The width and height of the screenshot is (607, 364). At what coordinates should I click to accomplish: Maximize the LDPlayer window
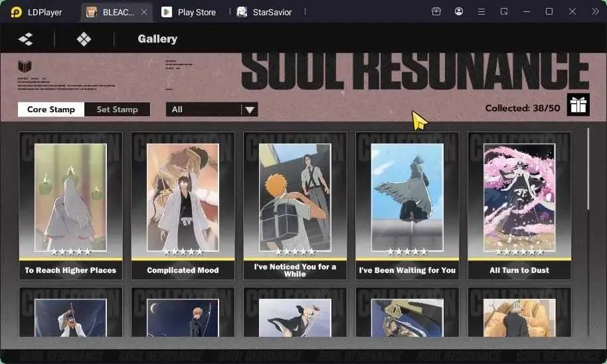[x=549, y=11]
